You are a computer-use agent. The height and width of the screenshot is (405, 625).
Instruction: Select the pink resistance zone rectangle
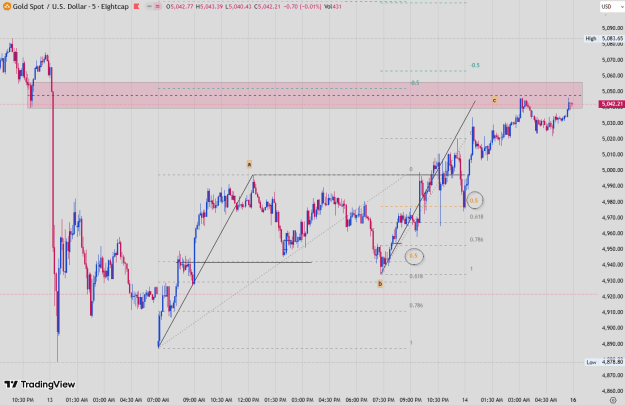305,95
